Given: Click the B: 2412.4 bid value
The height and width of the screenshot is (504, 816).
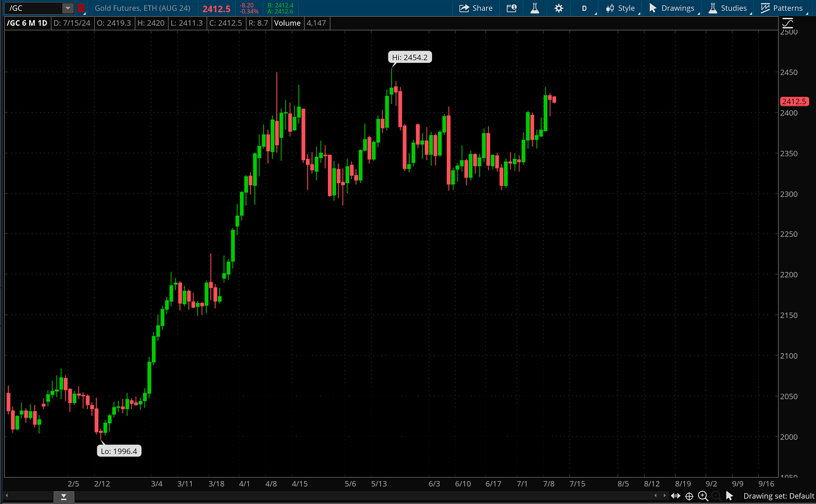Looking at the screenshot, I should (280, 5).
